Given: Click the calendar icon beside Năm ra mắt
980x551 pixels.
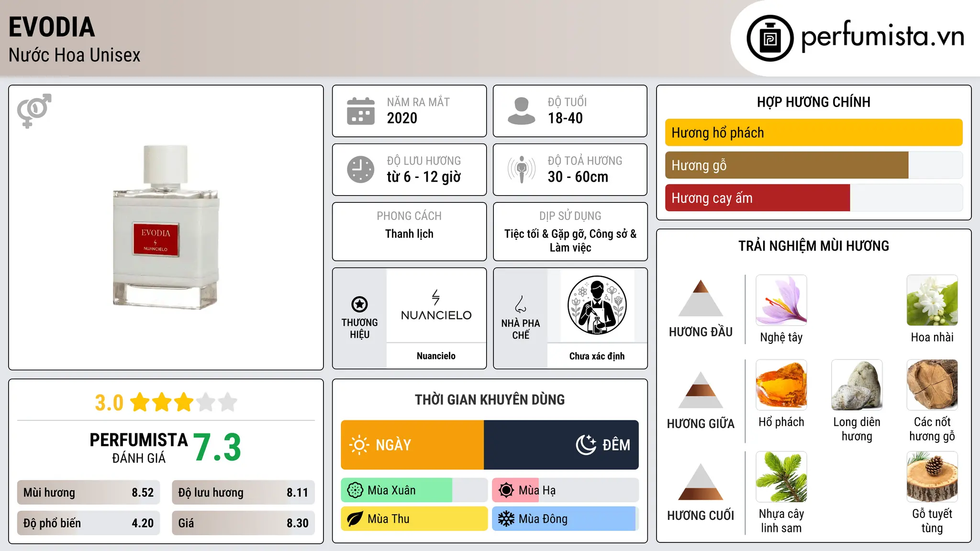Looking at the screenshot, I should click(361, 111).
